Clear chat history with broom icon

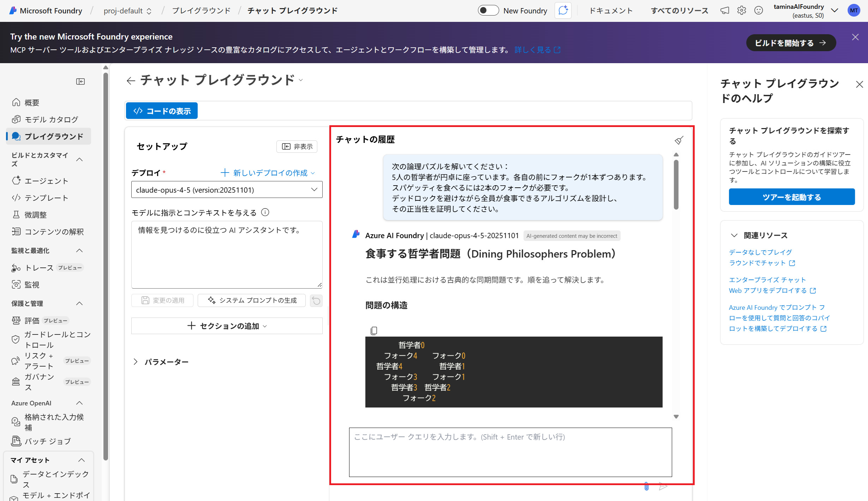(678, 140)
